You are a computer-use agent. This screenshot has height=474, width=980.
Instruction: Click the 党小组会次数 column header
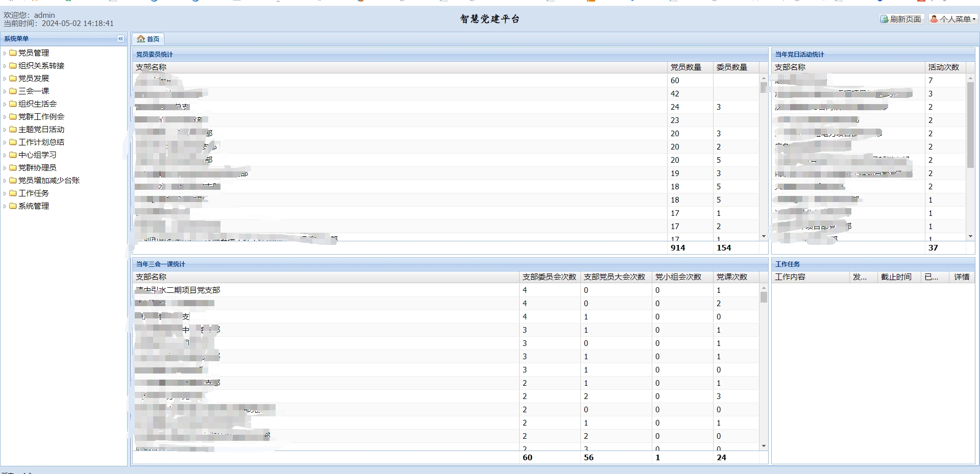pyautogui.click(x=682, y=277)
